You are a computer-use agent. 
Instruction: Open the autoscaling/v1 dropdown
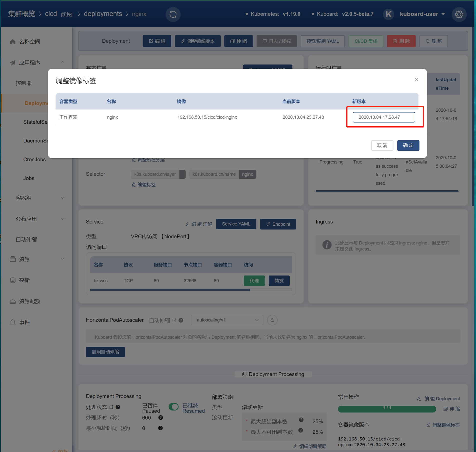(227, 320)
